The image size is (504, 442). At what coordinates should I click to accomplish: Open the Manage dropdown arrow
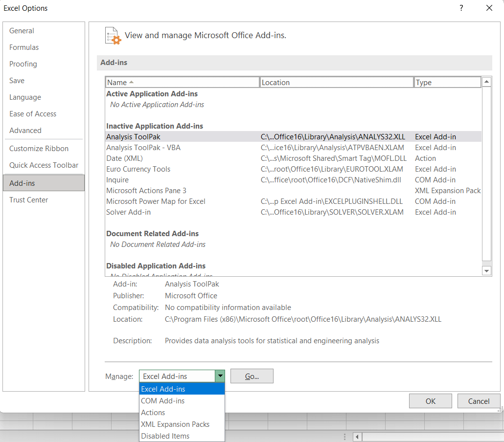220,376
